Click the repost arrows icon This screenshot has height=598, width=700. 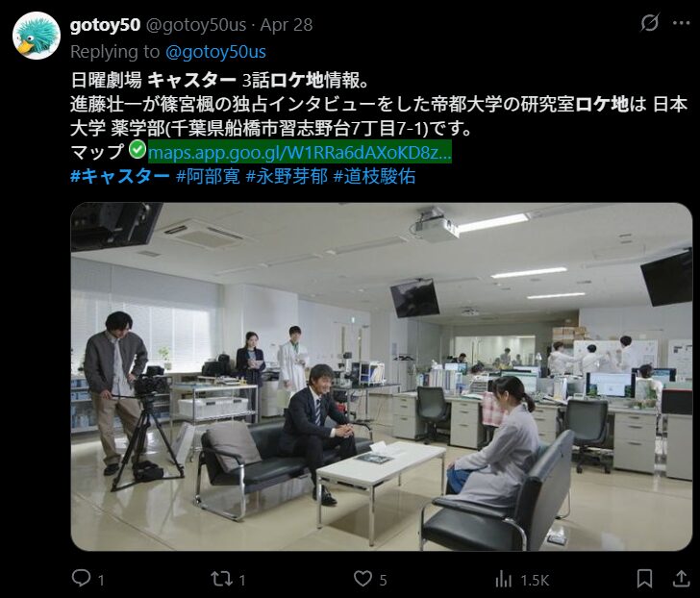pyautogui.click(x=222, y=579)
